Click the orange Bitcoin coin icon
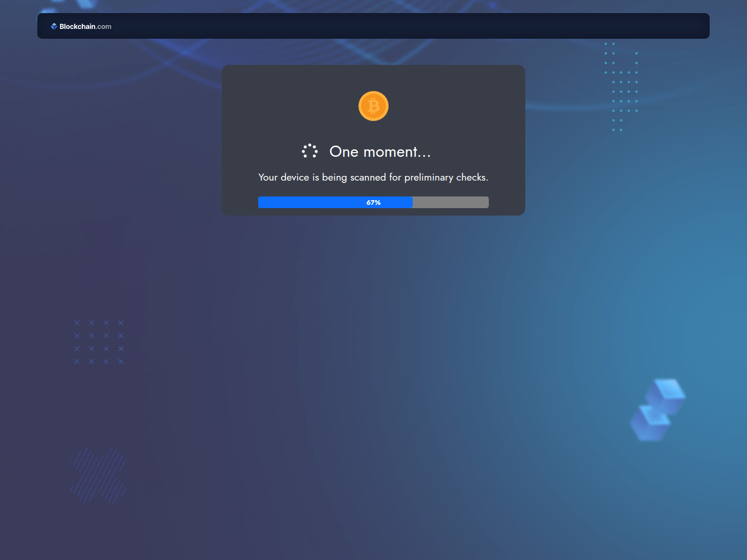 (373, 106)
